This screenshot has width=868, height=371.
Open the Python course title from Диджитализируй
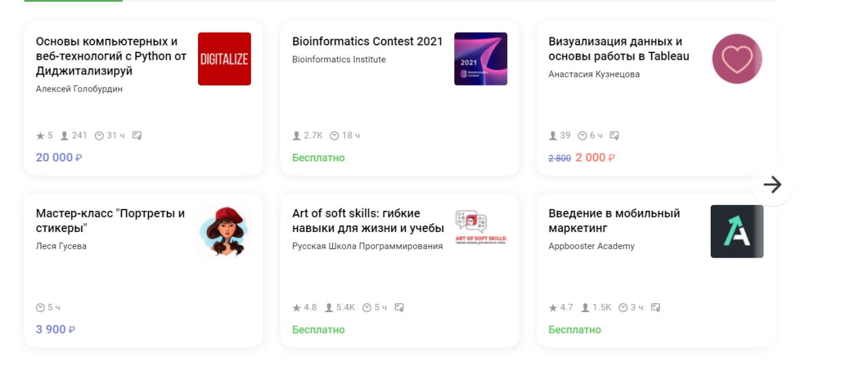111,56
